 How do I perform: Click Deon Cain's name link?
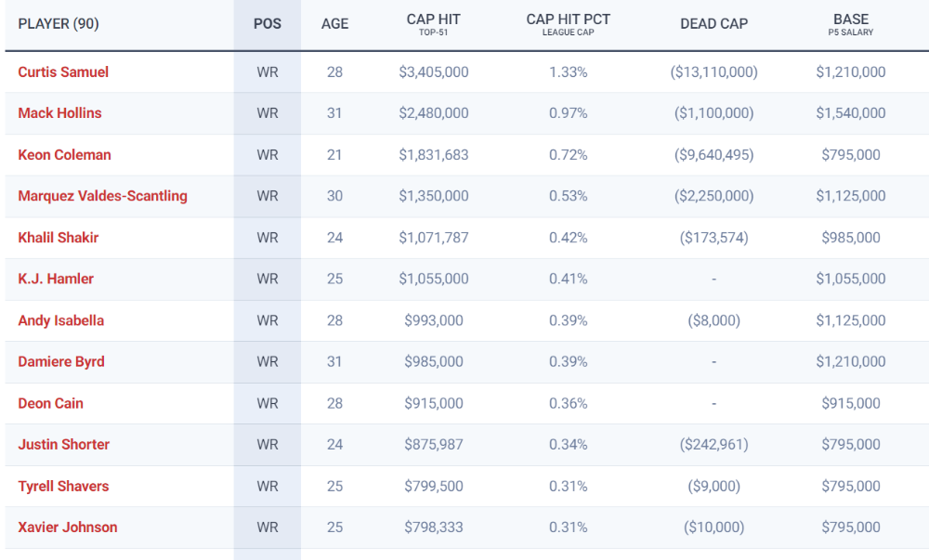click(x=50, y=403)
